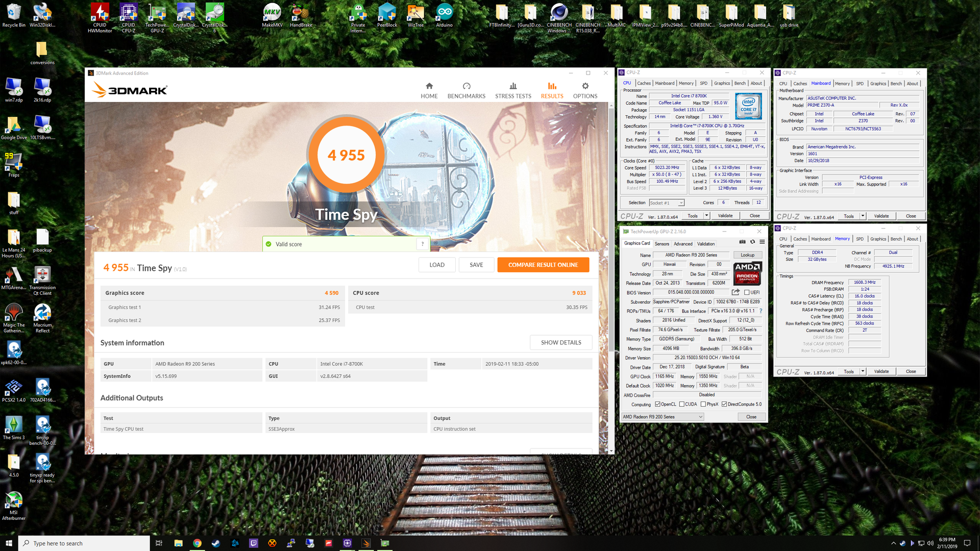980x551 pixels.
Task: Click Validate in CPU-Z CPU window
Action: click(x=725, y=216)
